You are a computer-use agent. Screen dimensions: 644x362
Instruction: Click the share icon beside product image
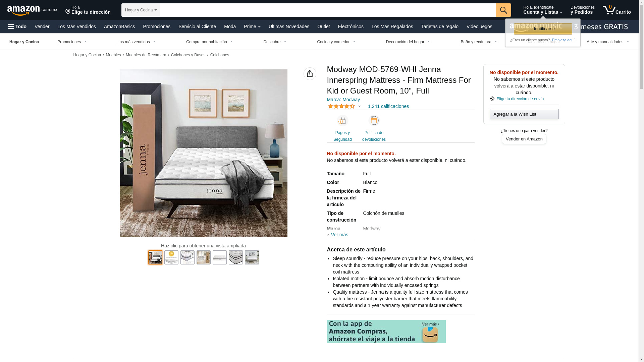310,74
